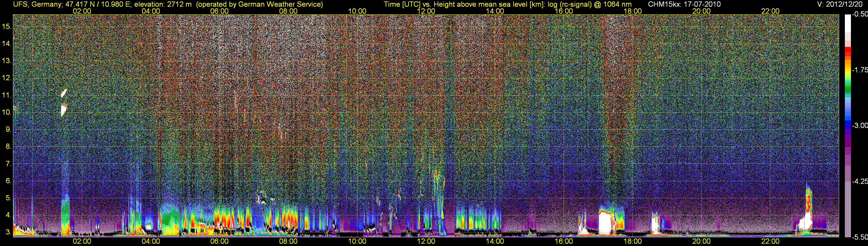The height and width of the screenshot is (246, 868).
Task: Select '08:00' on the bottom time axis
Action: pos(288,241)
